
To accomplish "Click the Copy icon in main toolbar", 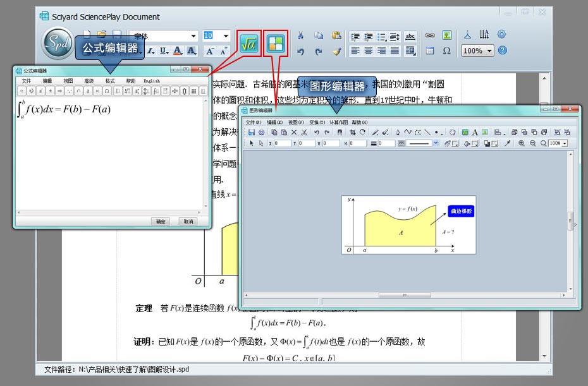I will 319,35.
